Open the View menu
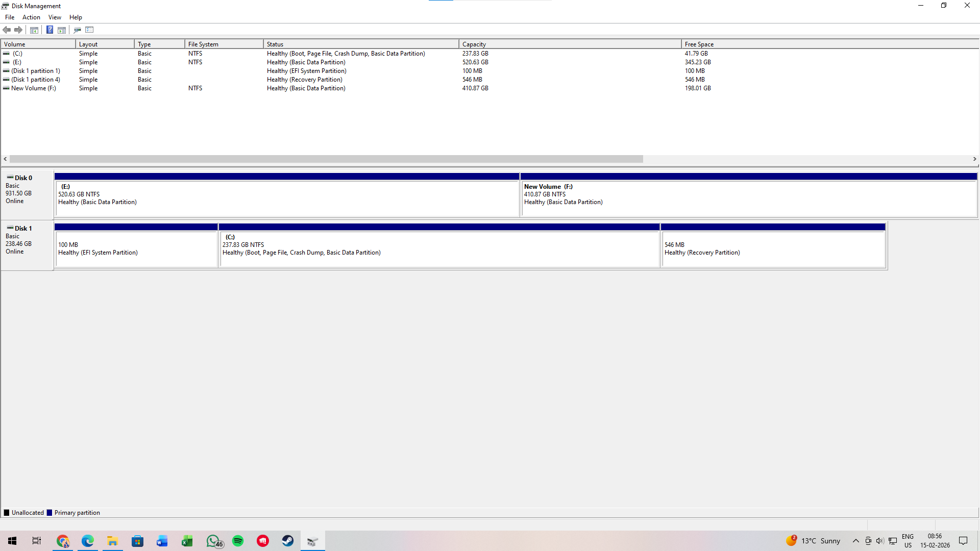Viewport: 980px width, 551px height. tap(55, 17)
